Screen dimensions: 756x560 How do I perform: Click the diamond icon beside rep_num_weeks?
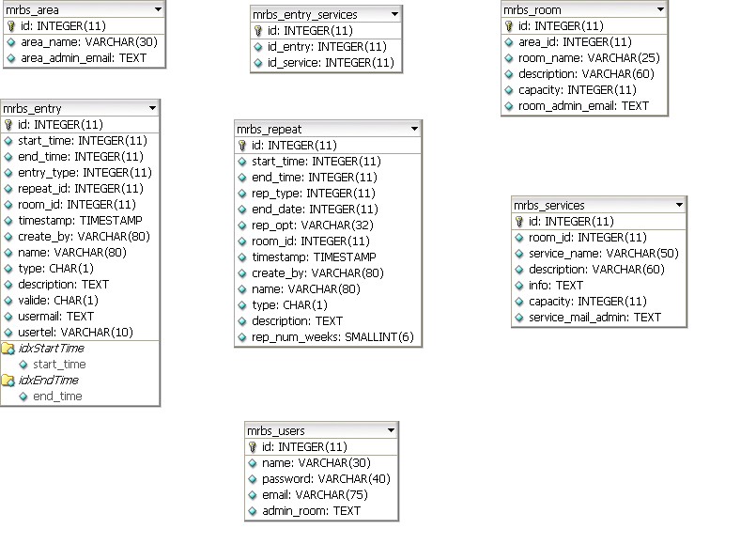point(242,337)
